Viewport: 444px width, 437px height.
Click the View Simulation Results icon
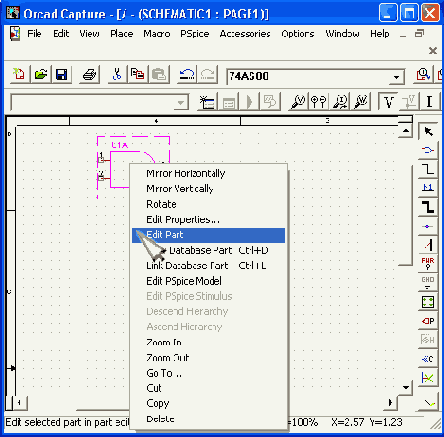(269, 102)
